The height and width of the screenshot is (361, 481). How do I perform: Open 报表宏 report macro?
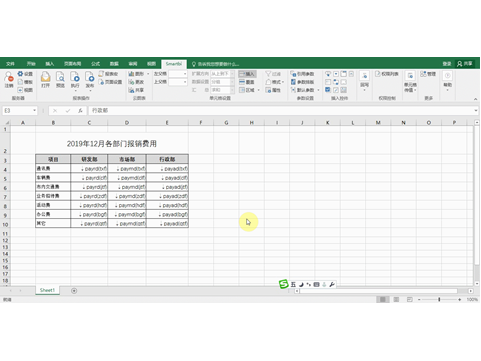(x=108, y=74)
